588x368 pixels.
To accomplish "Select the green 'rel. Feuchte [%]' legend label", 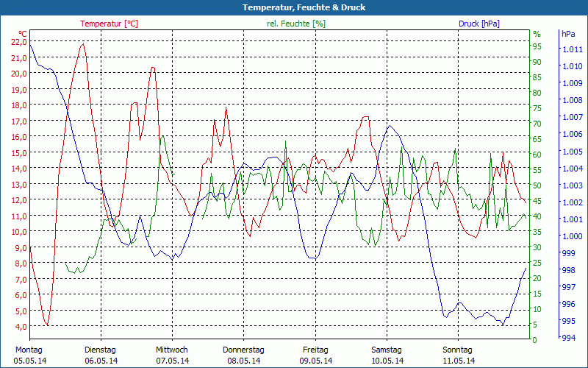I will pos(296,24).
